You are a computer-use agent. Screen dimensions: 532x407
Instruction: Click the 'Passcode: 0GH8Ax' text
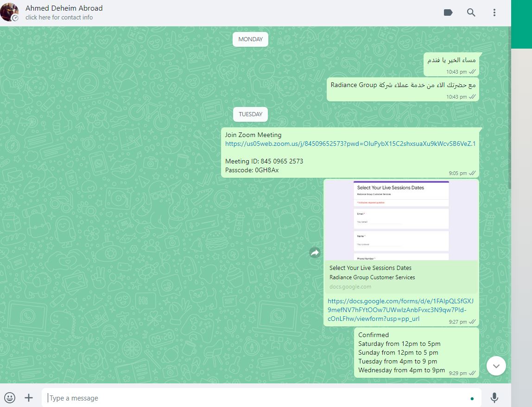pyautogui.click(x=252, y=170)
